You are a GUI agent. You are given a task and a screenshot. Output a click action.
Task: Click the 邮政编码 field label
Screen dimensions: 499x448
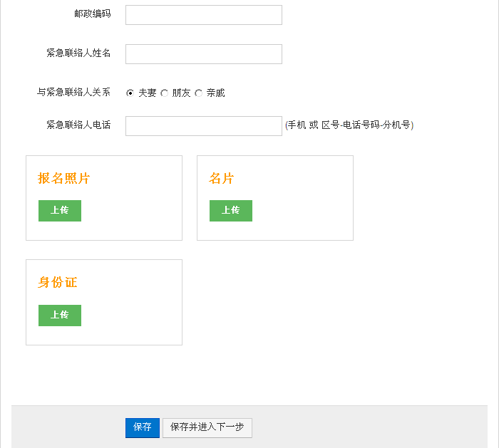(x=93, y=14)
